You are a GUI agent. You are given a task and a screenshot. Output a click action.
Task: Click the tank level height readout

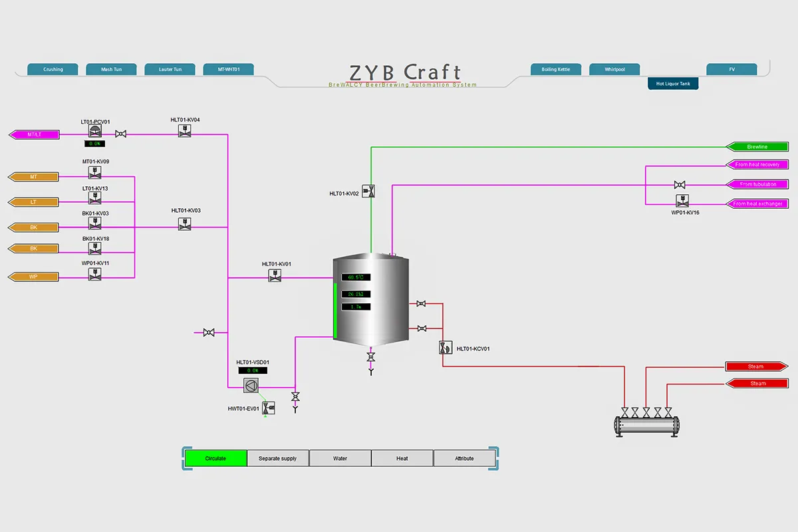356,307
